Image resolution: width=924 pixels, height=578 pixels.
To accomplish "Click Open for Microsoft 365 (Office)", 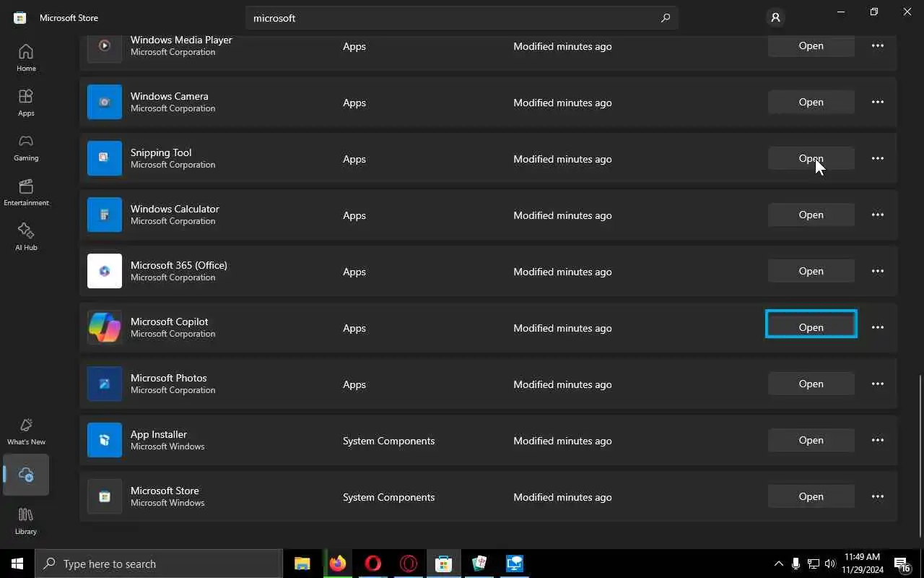I will 811,271.
